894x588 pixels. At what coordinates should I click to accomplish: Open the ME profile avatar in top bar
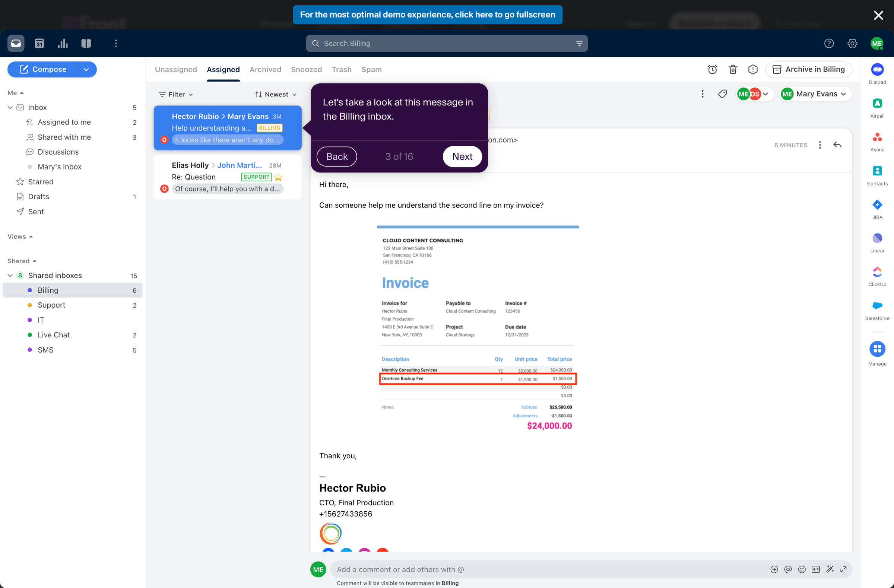(x=876, y=44)
